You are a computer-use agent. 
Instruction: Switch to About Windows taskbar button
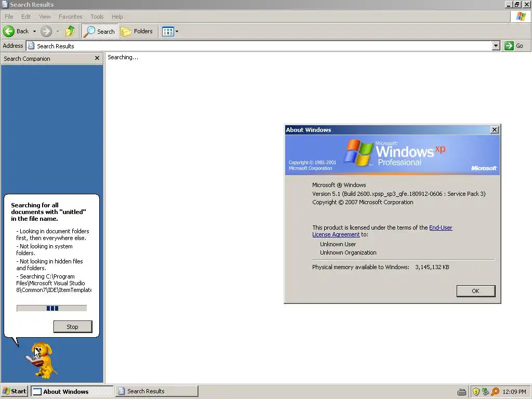72,391
